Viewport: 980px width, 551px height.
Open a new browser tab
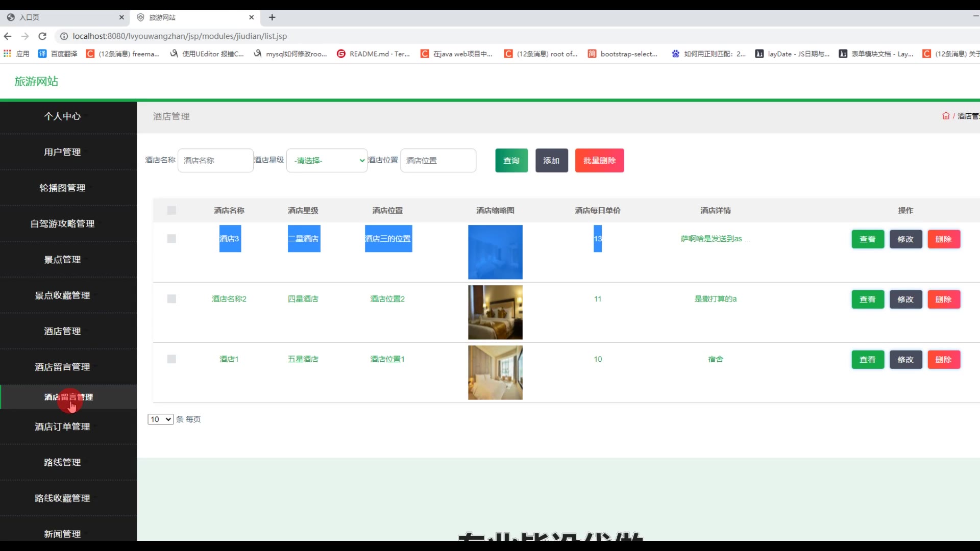pos(272,17)
